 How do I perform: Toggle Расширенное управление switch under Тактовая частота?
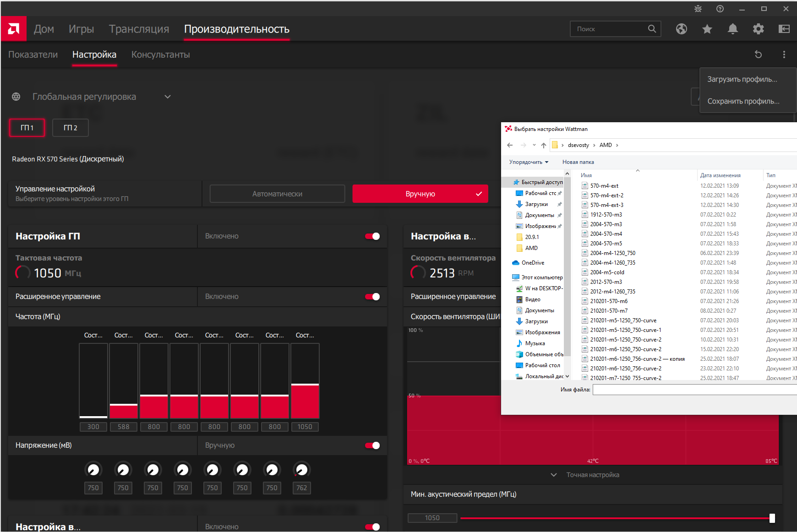pyautogui.click(x=372, y=297)
